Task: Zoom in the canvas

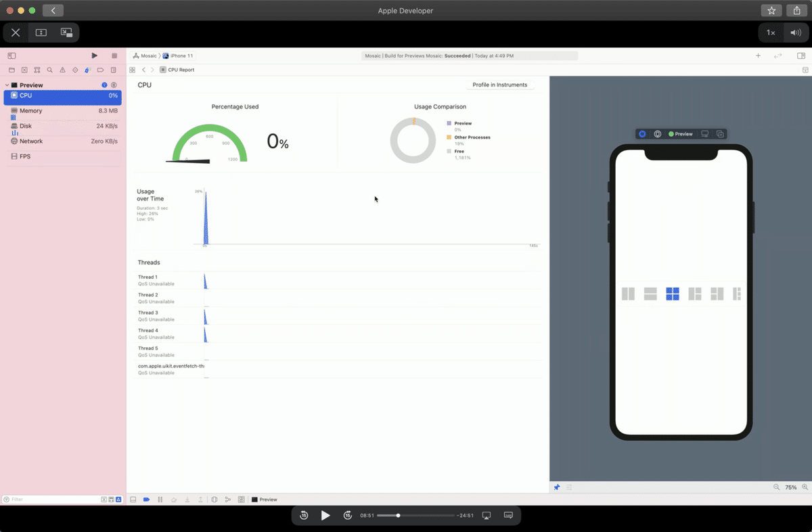Action: click(x=805, y=487)
